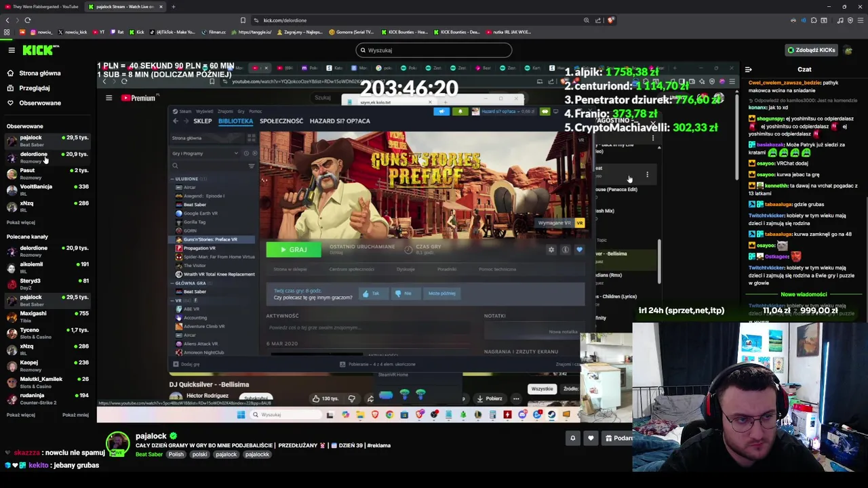Collapse the GŁÓWNA GRA category in Steam
This screenshot has height=488, width=868.
coord(172,283)
